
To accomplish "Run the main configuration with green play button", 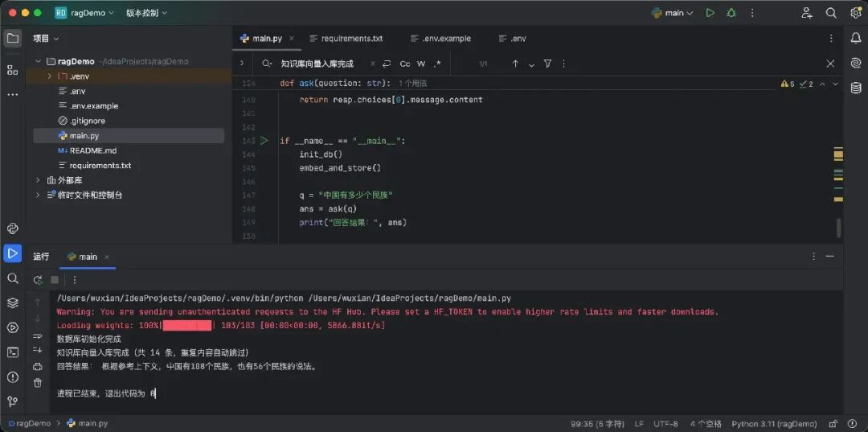I will click(710, 13).
